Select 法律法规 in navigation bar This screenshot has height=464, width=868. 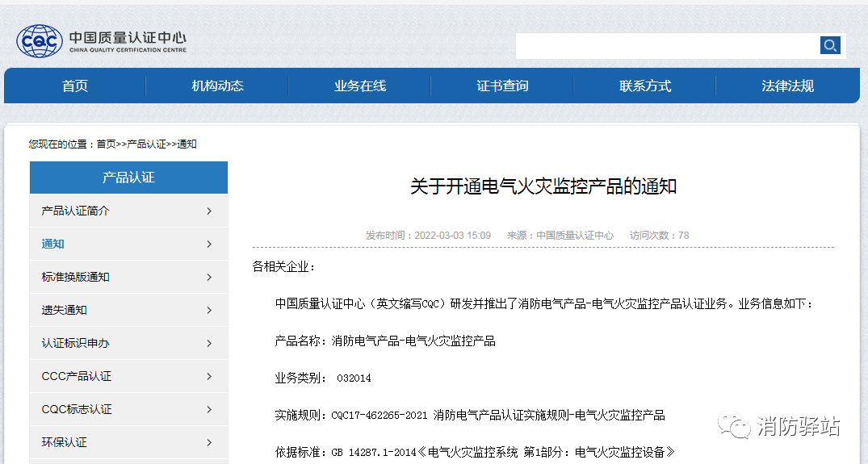coord(787,86)
